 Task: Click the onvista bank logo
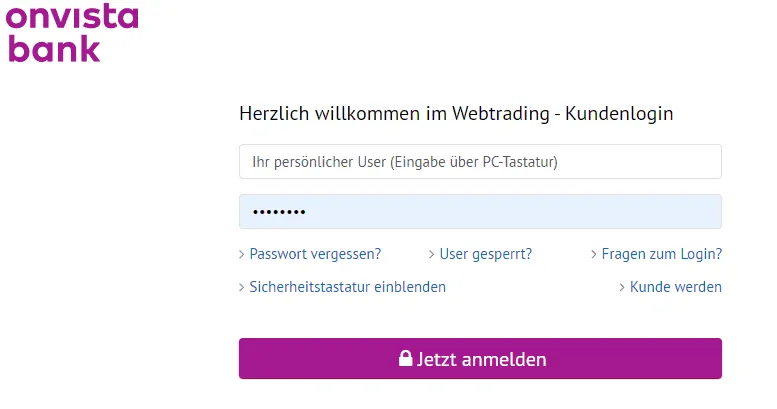(x=70, y=33)
